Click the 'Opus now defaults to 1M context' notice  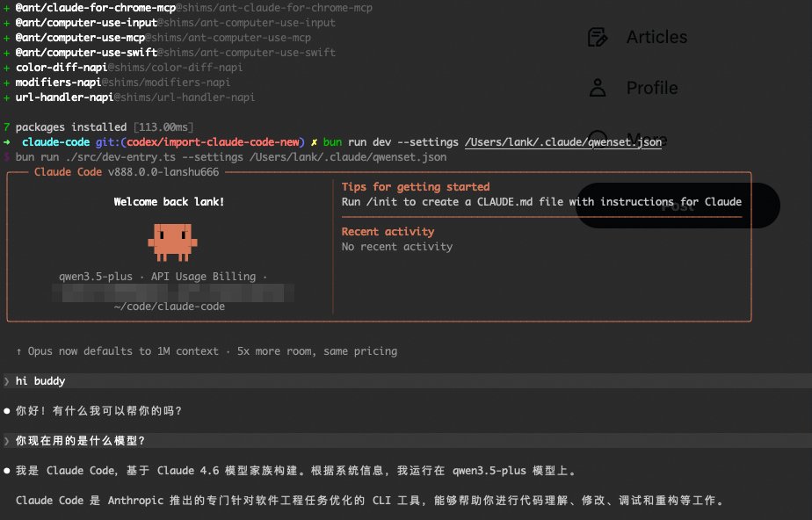click(x=207, y=351)
